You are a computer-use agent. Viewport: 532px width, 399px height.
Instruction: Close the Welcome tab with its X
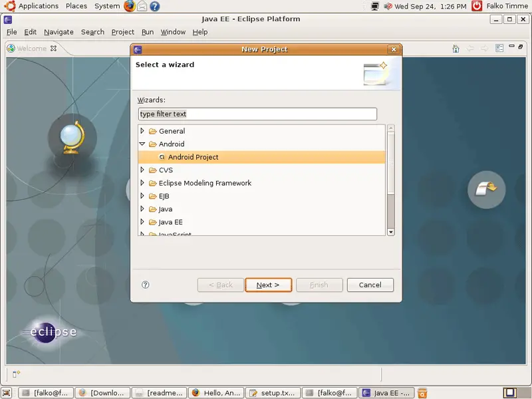(x=53, y=48)
